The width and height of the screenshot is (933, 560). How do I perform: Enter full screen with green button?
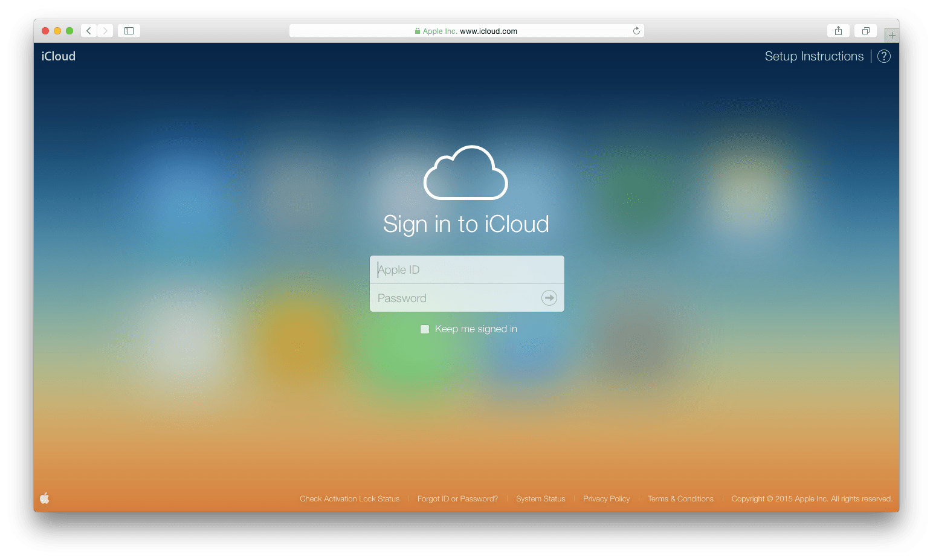pyautogui.click(x=69, y=31)
